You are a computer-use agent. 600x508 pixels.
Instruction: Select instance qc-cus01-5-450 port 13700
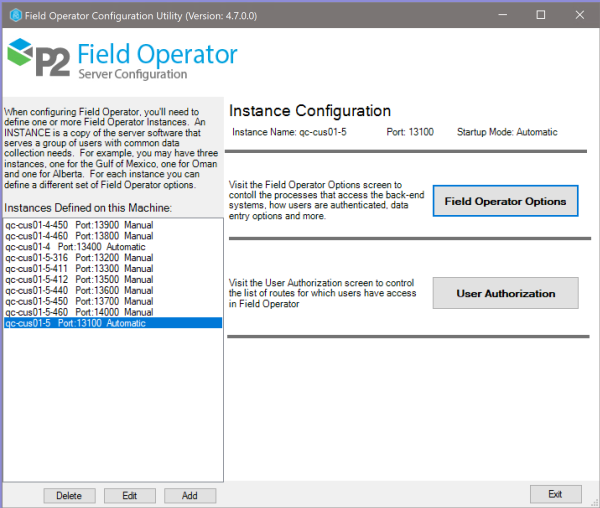tap(79, 301)
